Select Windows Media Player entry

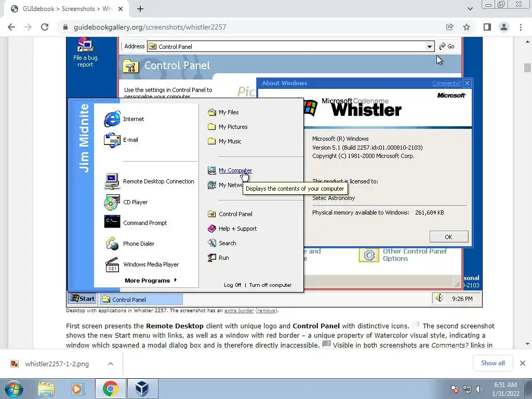click(151, 264)
